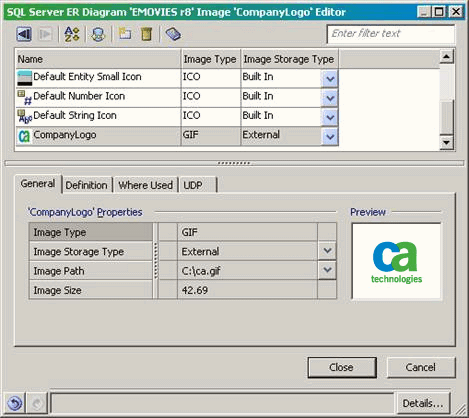Image resolution: width=469 pixels, height=418 pixels.
Task: Click the Default Number Icon image
Action: (x=24, y=97)
